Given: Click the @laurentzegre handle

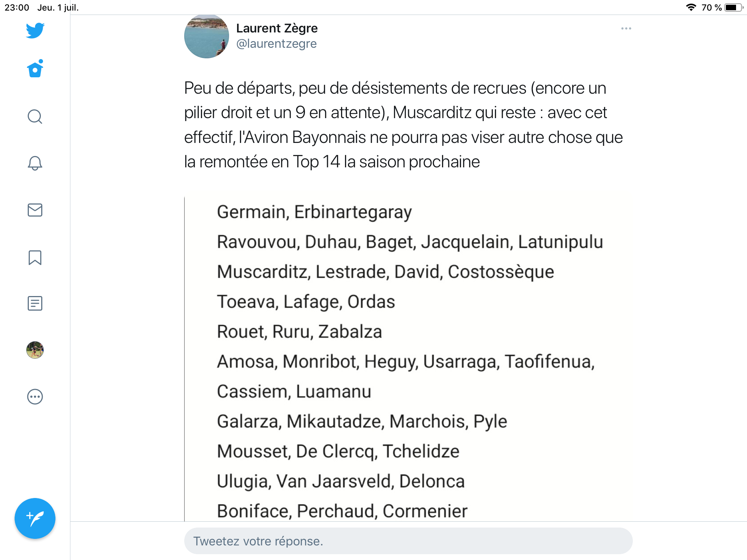Looking at the screenshot, I should 276,44.
